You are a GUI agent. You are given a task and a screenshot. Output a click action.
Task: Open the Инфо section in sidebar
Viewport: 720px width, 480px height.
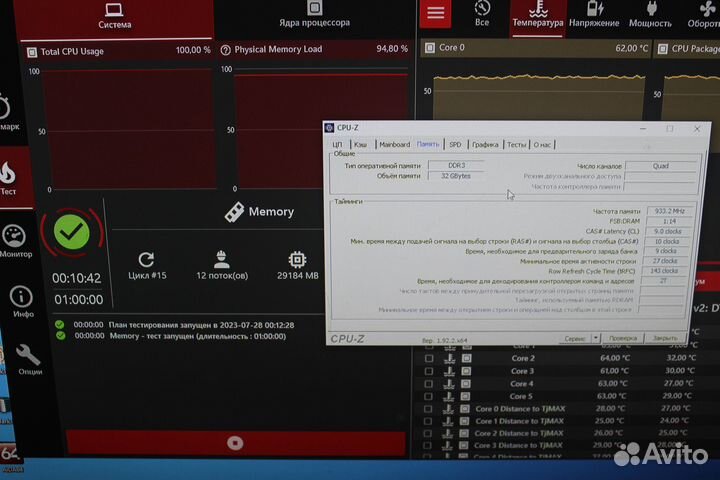coord(22,301)
